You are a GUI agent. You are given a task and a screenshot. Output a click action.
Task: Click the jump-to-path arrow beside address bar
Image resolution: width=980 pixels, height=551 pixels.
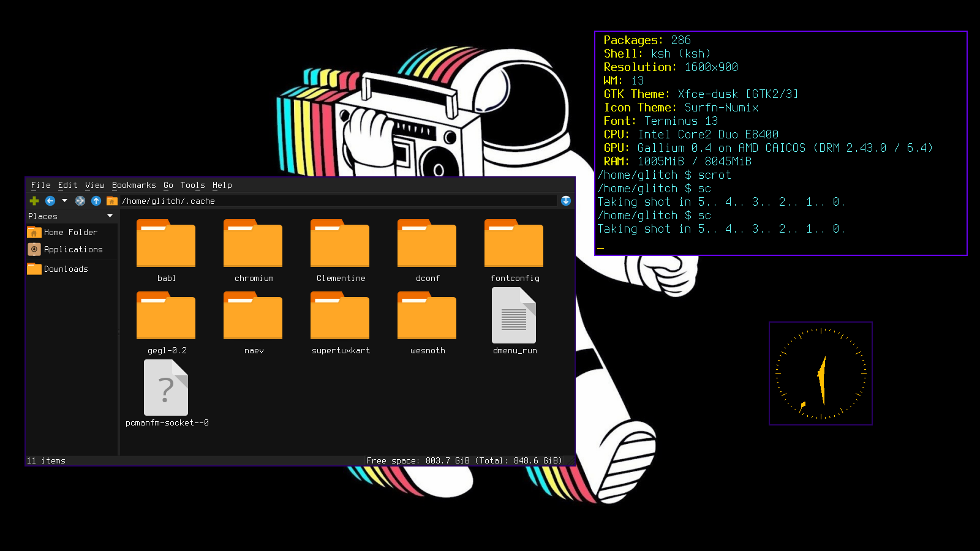(x=566, y=201)
